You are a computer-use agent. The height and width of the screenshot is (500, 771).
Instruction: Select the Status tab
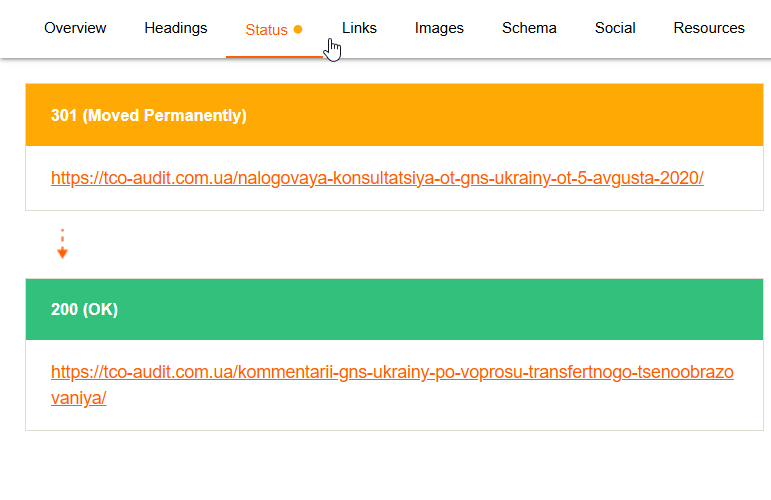266,30
